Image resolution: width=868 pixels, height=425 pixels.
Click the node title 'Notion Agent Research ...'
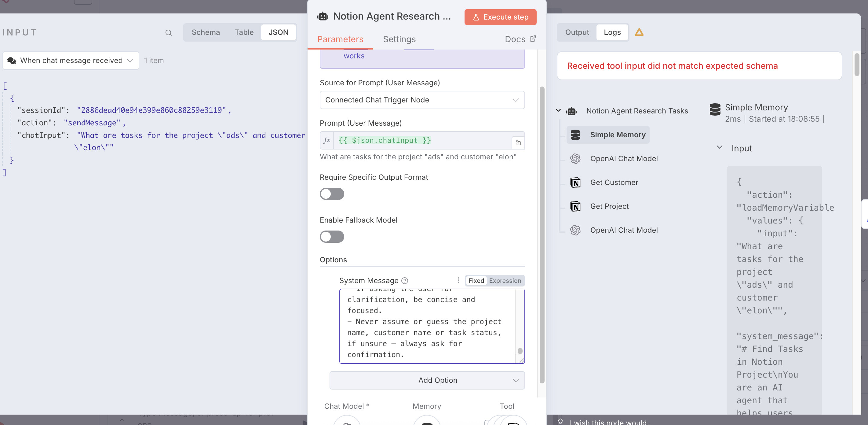[392, 16]
